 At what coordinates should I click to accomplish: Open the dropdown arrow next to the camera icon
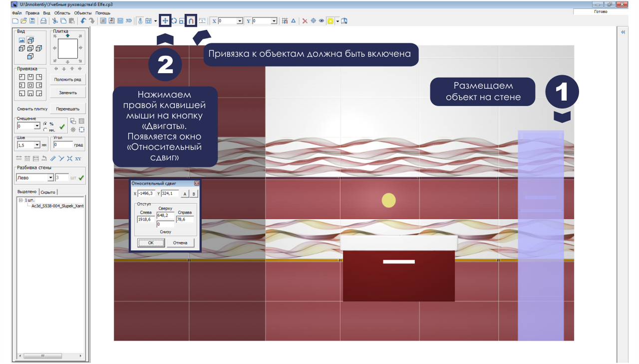click(x=156, y=21)
